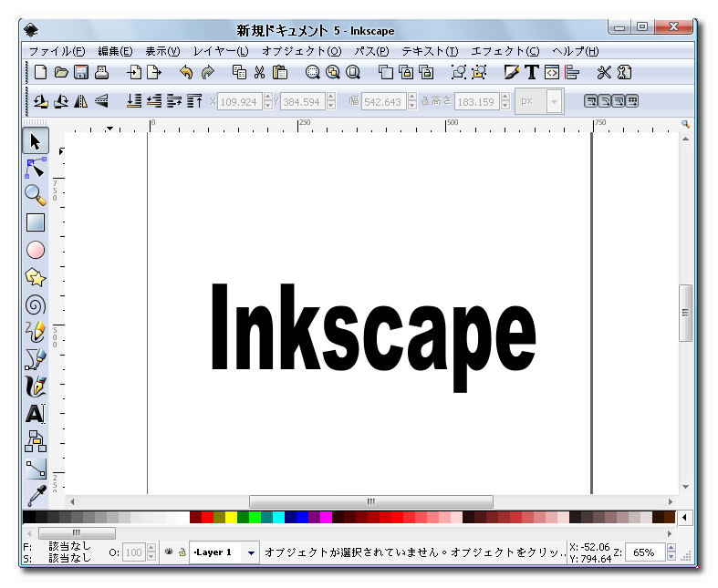Screen dimensions: 718x588
Task: Open パス(P) menu
Action: [371, 51]
